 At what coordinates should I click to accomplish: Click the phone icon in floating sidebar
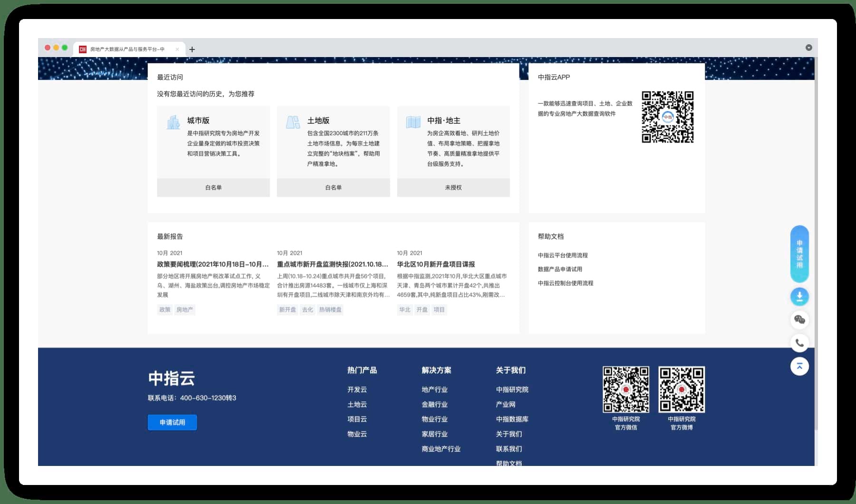tap(799, 343)
